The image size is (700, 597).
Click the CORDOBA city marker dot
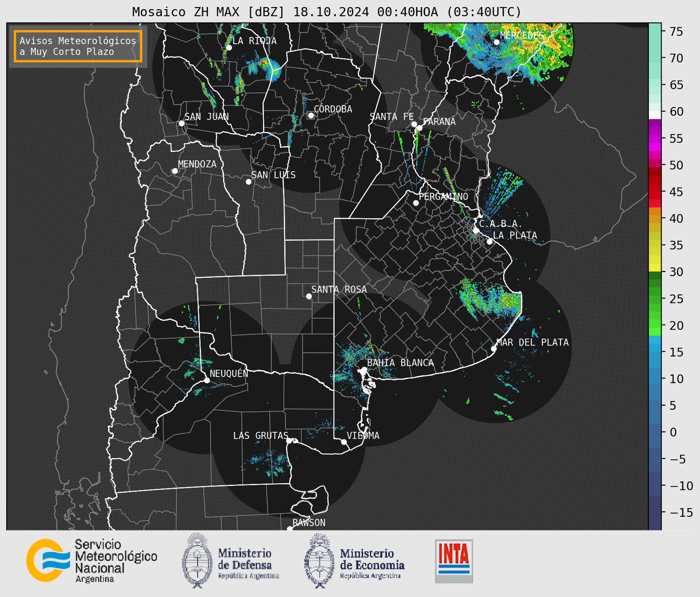click(x=311, y=115)
